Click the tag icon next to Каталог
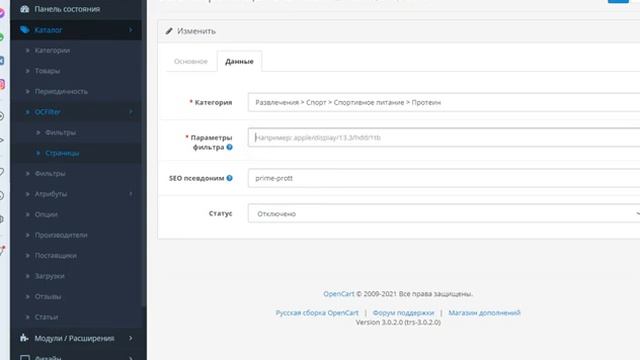 [x=24, y=29]
